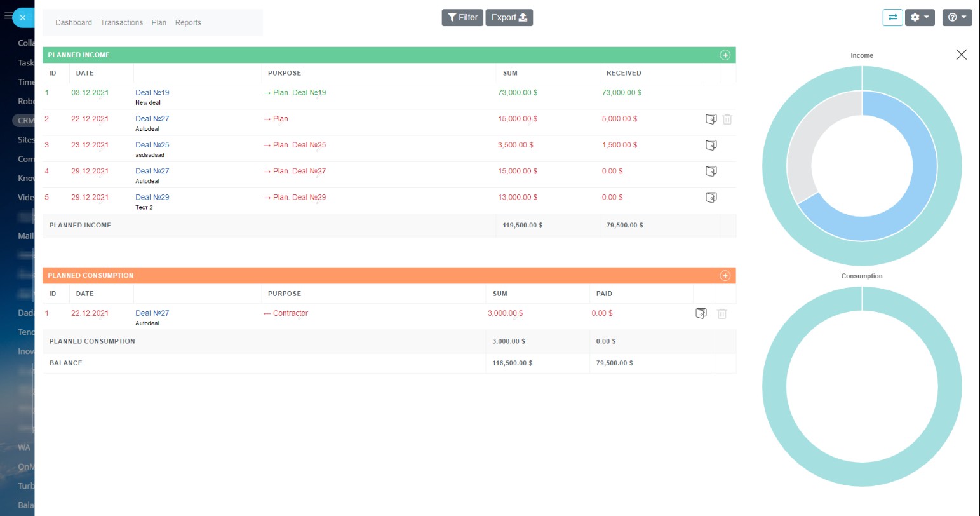Open Deal №19 link
Image resolution: width=980 pixels, height=516 pixels.
pos(152,93)
